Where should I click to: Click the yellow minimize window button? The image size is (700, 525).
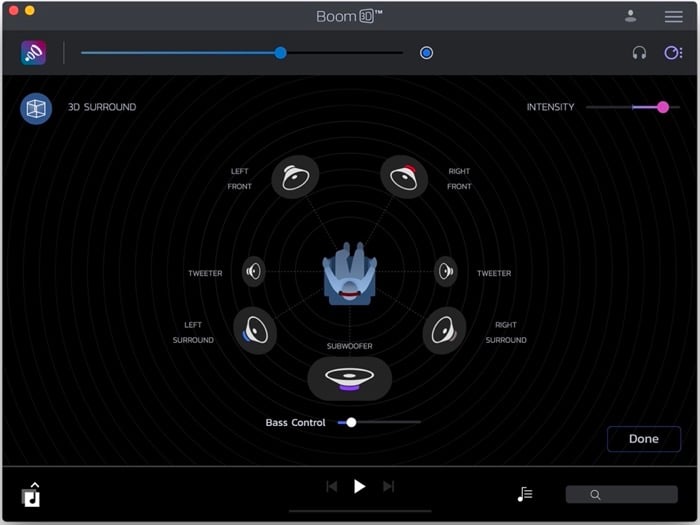pos(29,10)
